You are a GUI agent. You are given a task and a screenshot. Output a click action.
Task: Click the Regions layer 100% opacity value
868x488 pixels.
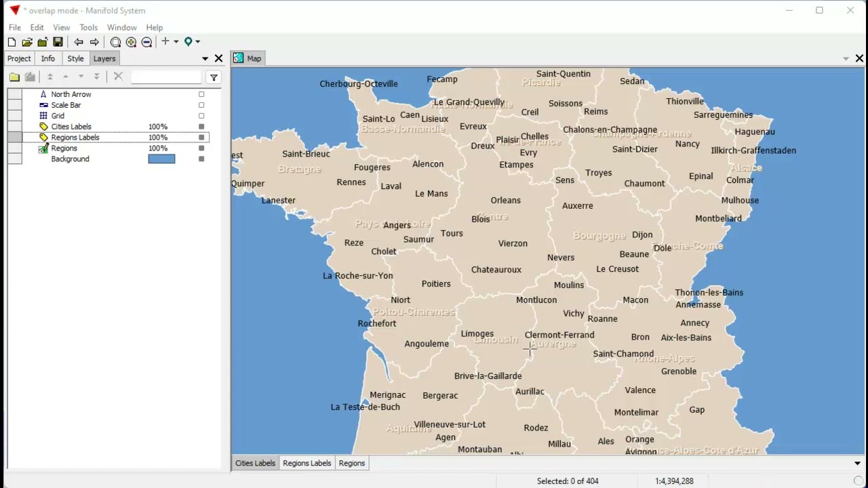pos(158,148)
